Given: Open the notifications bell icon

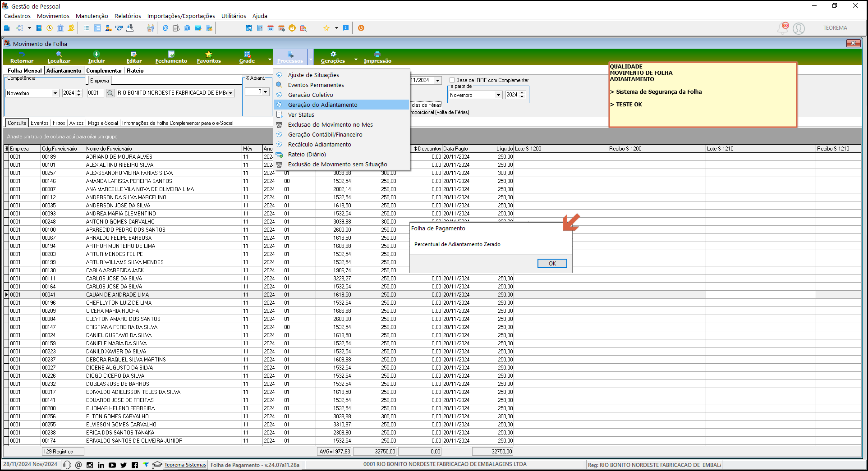Looking at the screenshot, I should tap(783, 28).
